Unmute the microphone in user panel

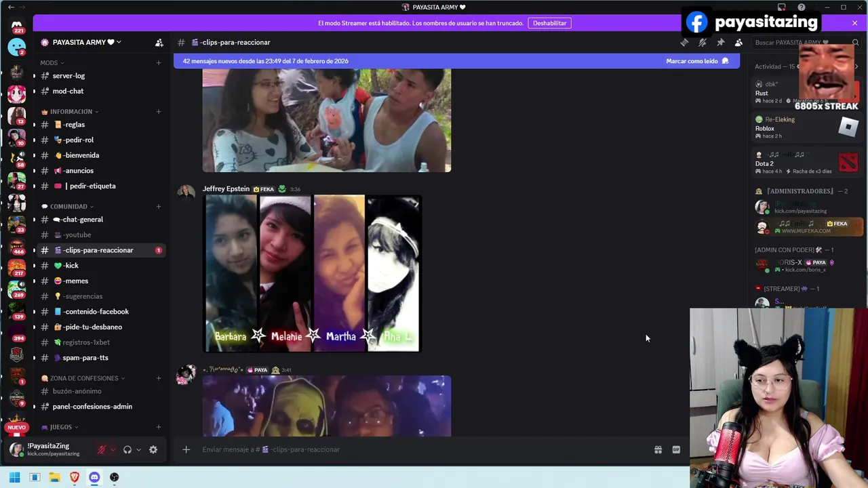click(x=102, y=449)
